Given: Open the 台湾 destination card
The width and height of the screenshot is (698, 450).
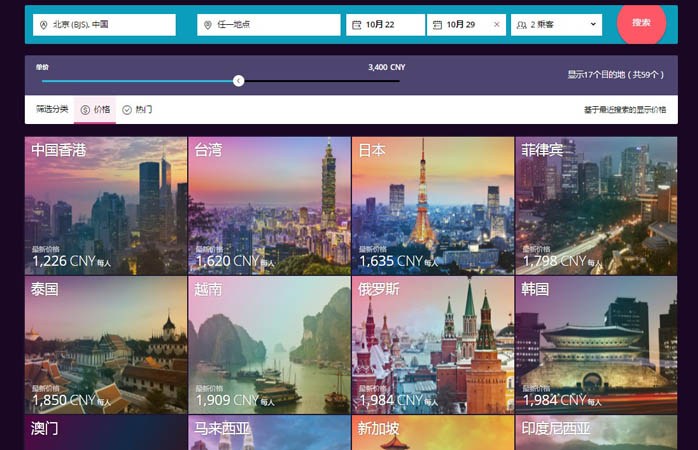Looking at the screenshot, I should pos(269,206).
